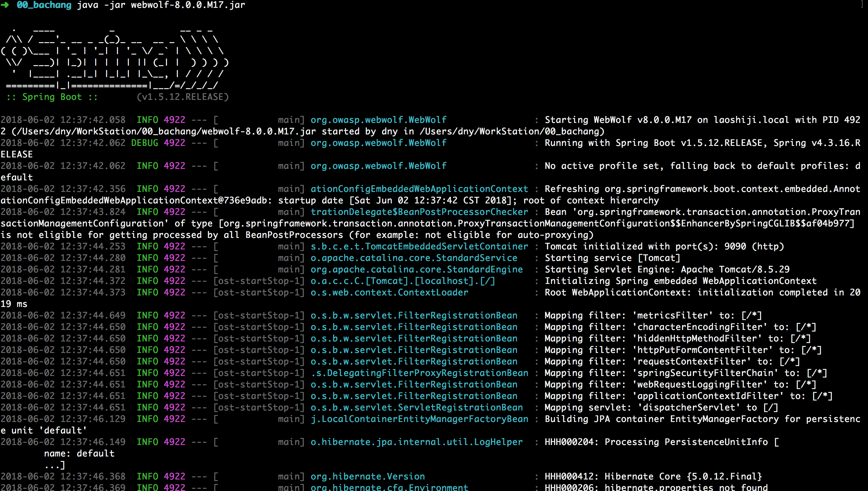Click the 'e unit 'default'' continuation line

click(44, 431)
